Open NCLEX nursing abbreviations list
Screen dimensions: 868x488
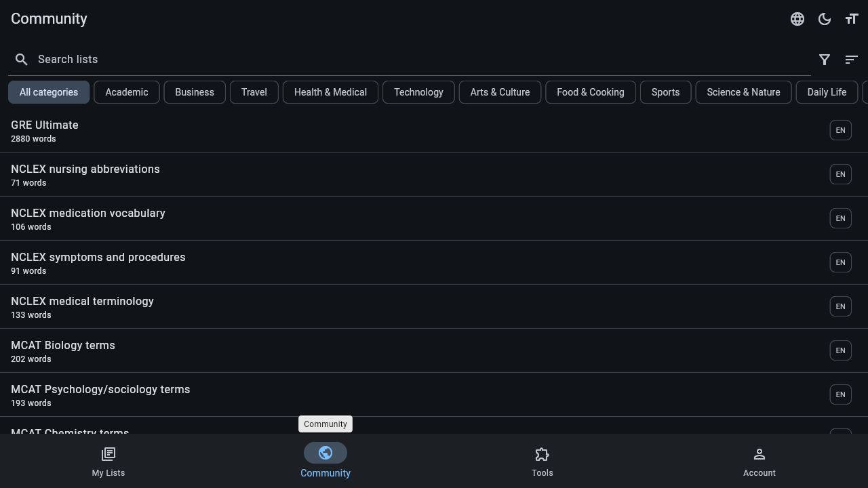tap(434, 175)
